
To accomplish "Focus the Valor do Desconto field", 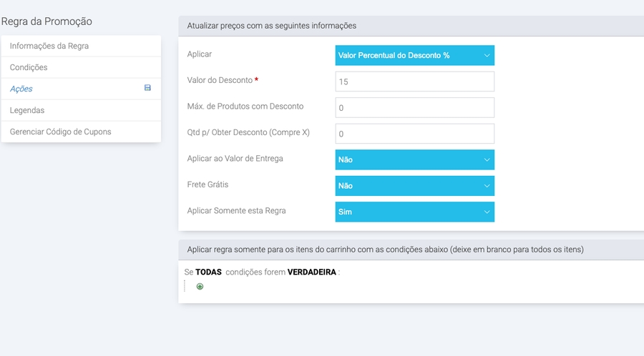I will (414, 81).
